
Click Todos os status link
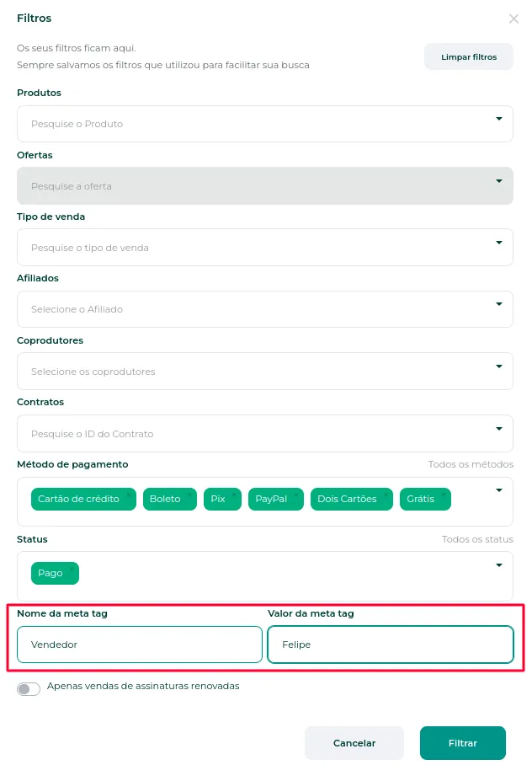click(x=477, y=539)
